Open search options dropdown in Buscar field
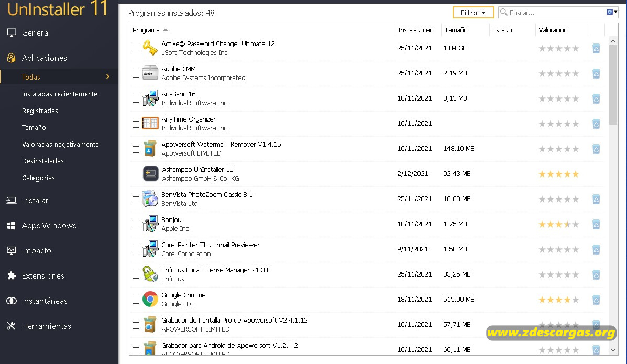627x364 pixels. pyautogui.click(x=612, y=13)
